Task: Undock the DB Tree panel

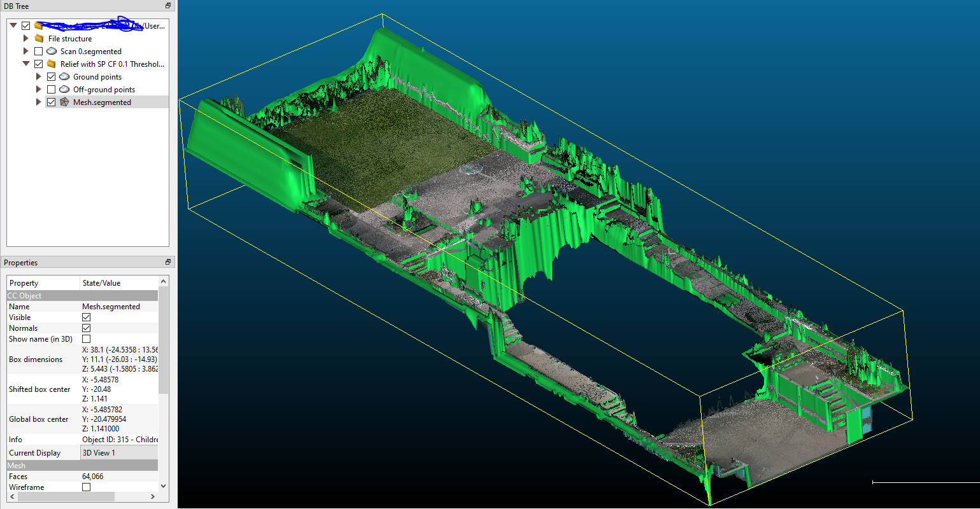Action: (168, 6)
